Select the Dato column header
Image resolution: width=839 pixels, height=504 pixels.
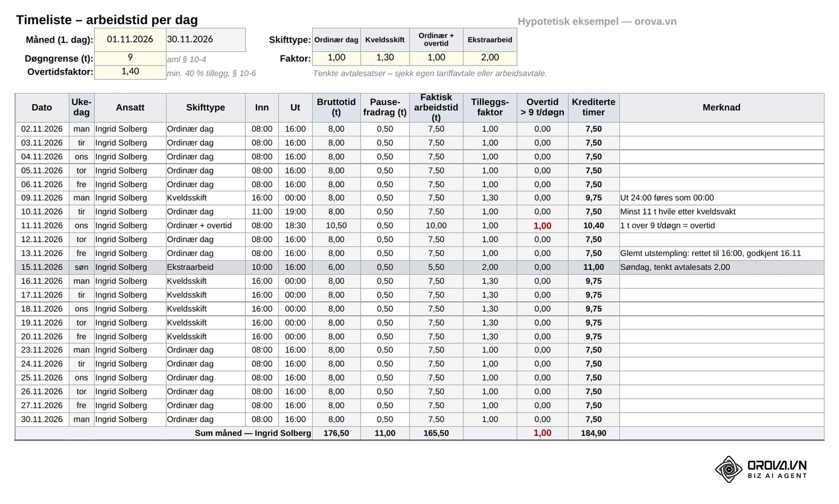tap(42, 108)
